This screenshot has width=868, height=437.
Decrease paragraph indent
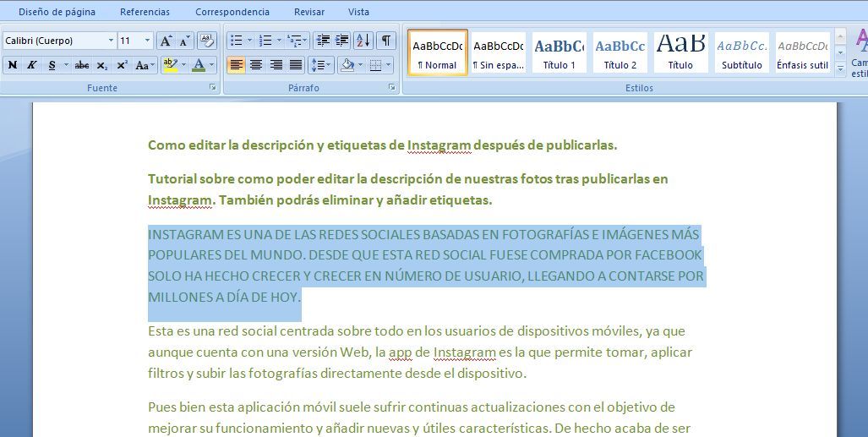(x=324, y=41)
